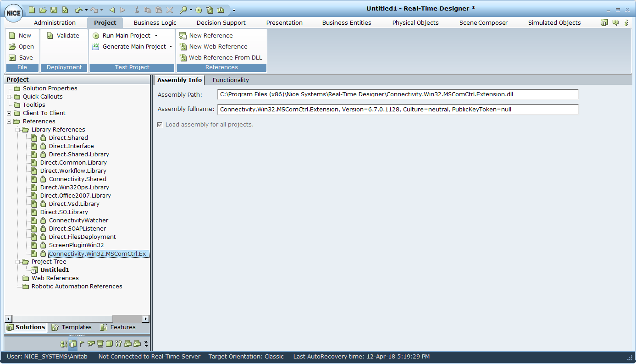The image size is (636, 364).
Task: Switch to the Business Logic ribbon tab
Action: point(155,22)
